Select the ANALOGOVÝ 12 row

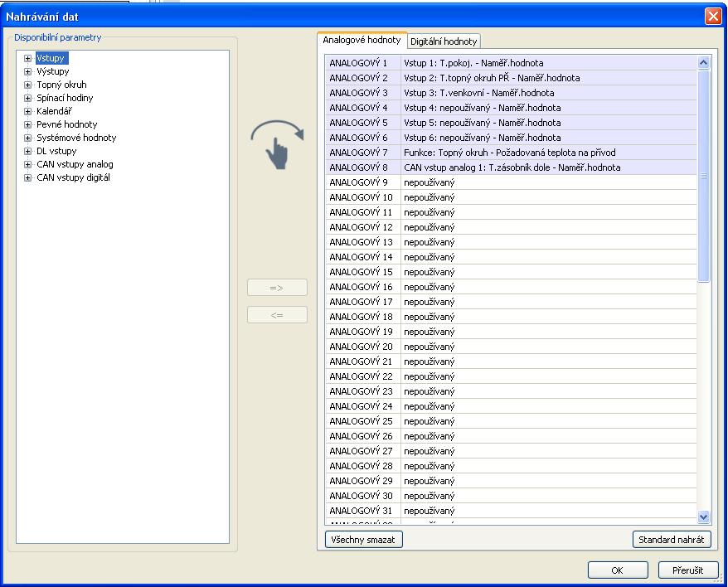(512, 226)
